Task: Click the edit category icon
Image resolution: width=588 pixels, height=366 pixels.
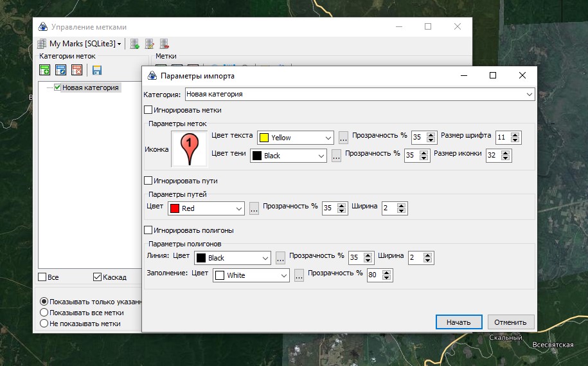Action: tap(61, 70)
